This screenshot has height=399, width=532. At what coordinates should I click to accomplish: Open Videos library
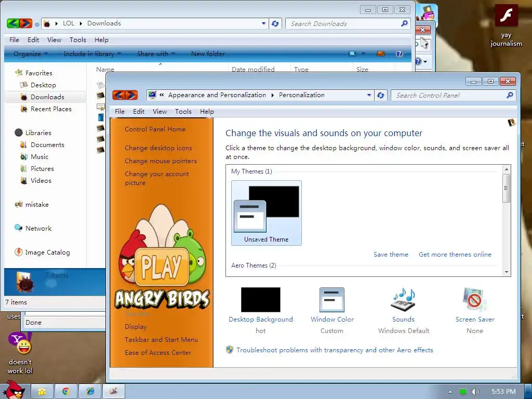pyautogui.click(x=41, y=180)
